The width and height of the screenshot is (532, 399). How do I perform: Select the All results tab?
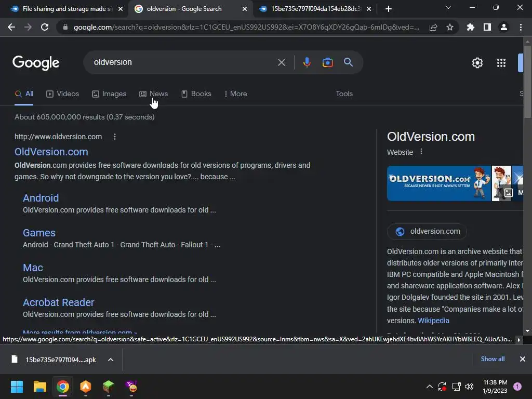24,94
